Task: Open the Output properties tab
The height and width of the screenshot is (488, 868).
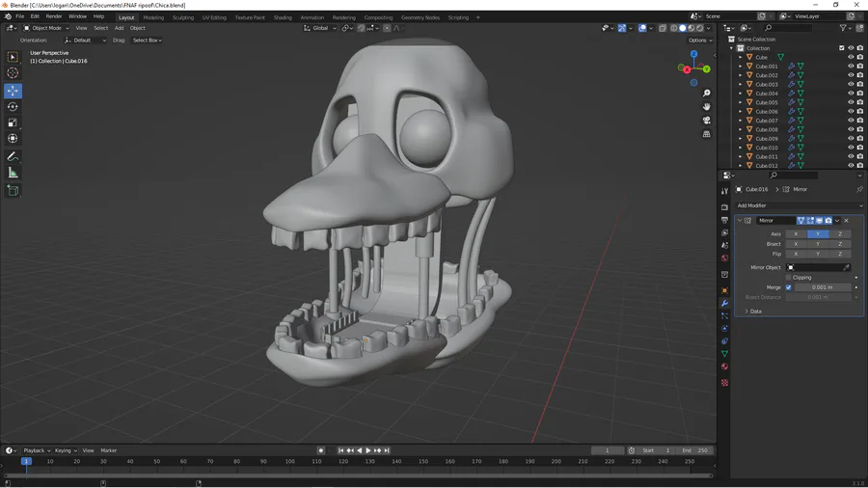Action: (x=724, y=220)
